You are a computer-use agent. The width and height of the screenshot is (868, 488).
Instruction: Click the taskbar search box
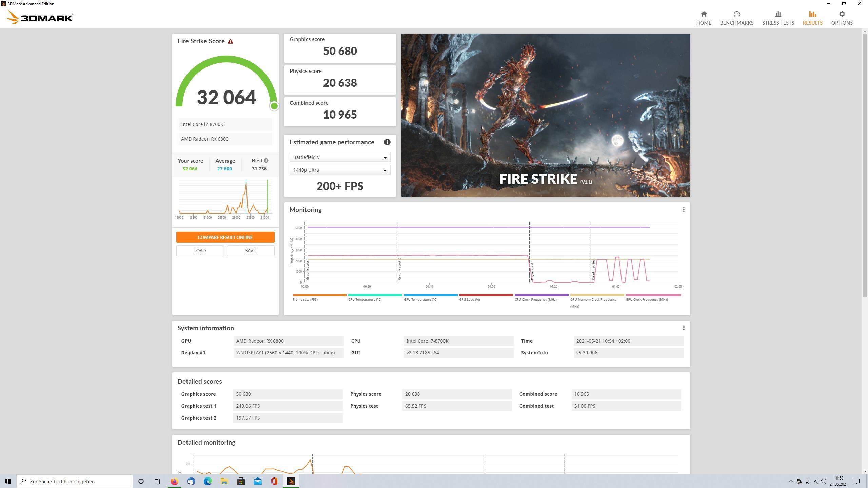click(75, 481)
